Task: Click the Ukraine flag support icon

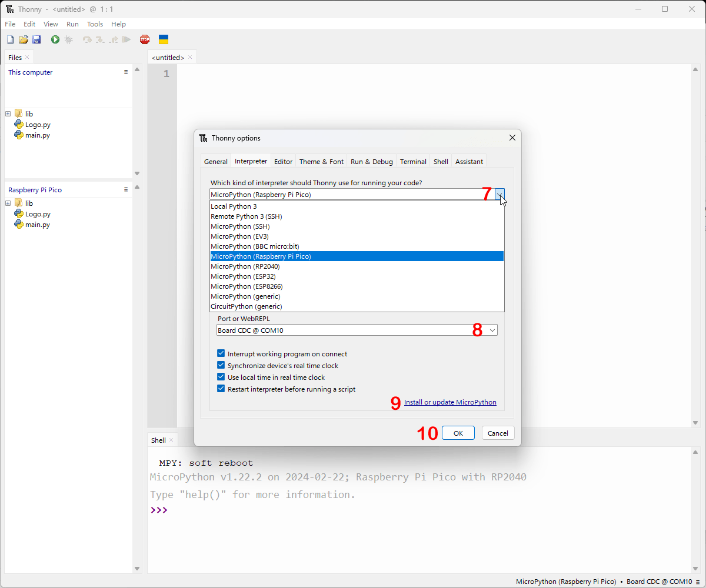Action: coord(164,39)
